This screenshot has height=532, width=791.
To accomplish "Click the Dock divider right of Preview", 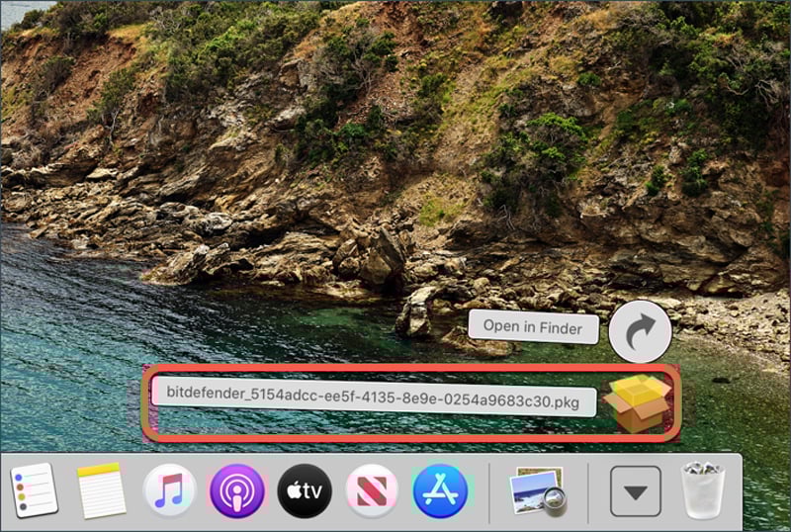I will 588,491.
